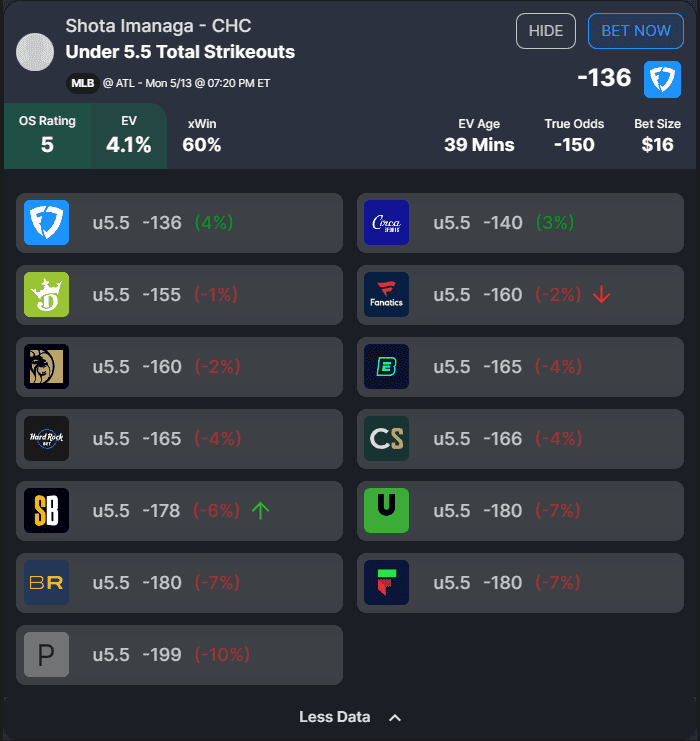Click the BetRivers BR logo
This screenshot has width=700, height=741.
pyautogui.click(x=46, y=583)
